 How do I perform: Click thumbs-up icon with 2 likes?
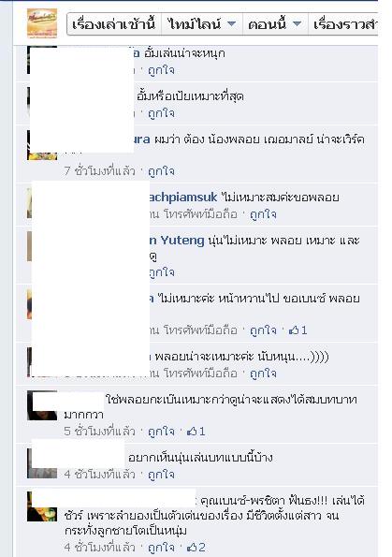(192, 547)
